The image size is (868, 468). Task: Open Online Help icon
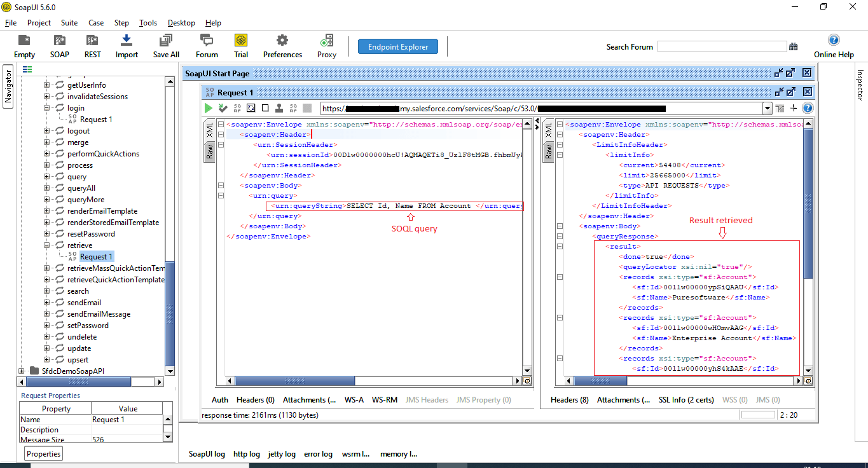tap(834, 40)
